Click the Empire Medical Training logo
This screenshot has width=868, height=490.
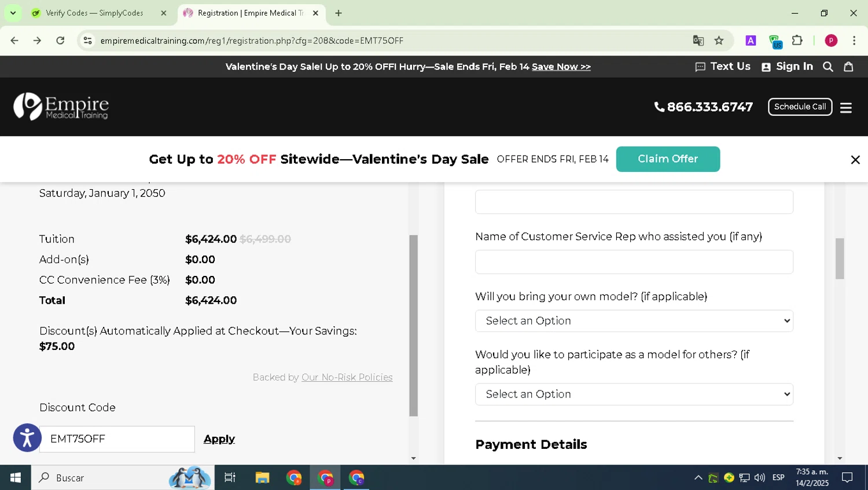[61, 106]
